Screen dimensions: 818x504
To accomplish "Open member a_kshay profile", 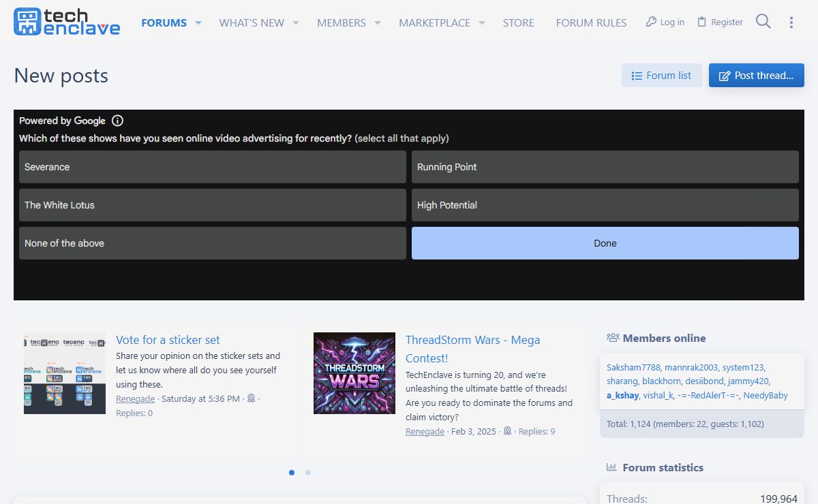I will [x=623, y=396].
